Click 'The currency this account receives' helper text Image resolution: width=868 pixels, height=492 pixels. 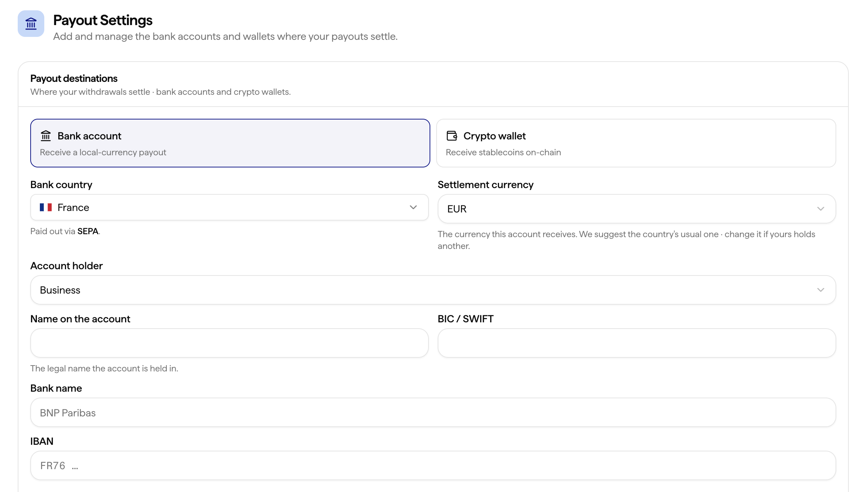tap(626, 240)
